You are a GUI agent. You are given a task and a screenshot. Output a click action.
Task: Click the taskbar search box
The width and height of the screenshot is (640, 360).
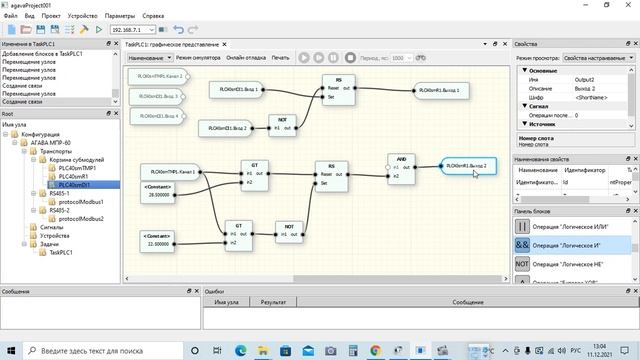click(102, 351)
